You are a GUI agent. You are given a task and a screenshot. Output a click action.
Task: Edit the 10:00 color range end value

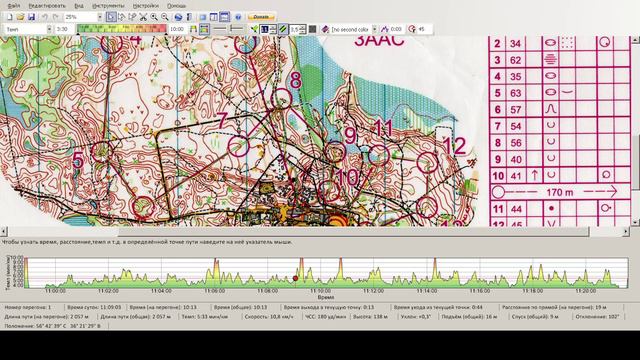coord(178,29)
